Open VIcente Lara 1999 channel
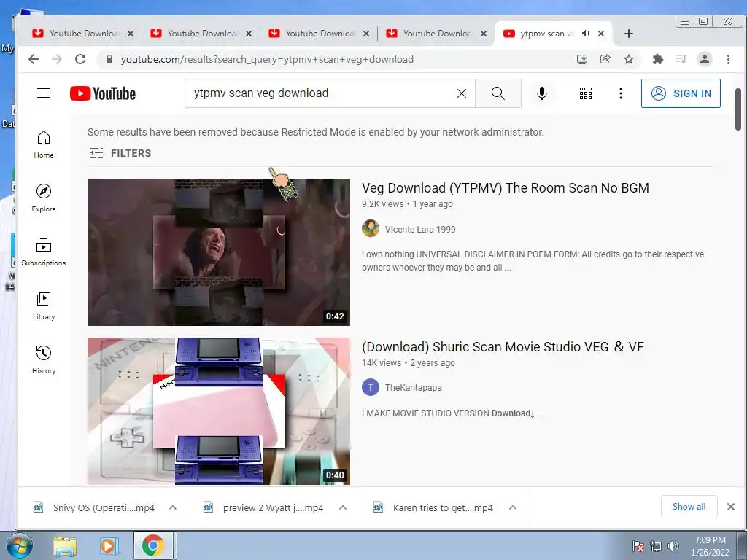This screenshot has height=560, width=747. (x=420, y=230)
